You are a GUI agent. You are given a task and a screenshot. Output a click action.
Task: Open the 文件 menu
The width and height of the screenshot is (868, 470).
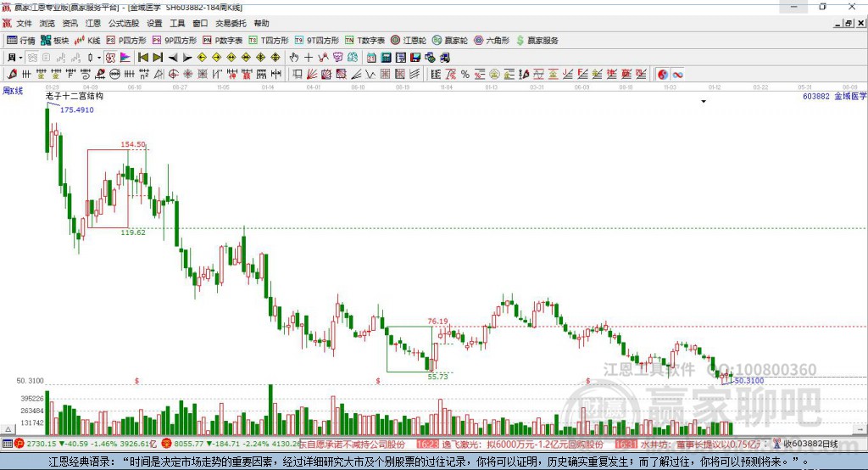[x=24, y=23]
